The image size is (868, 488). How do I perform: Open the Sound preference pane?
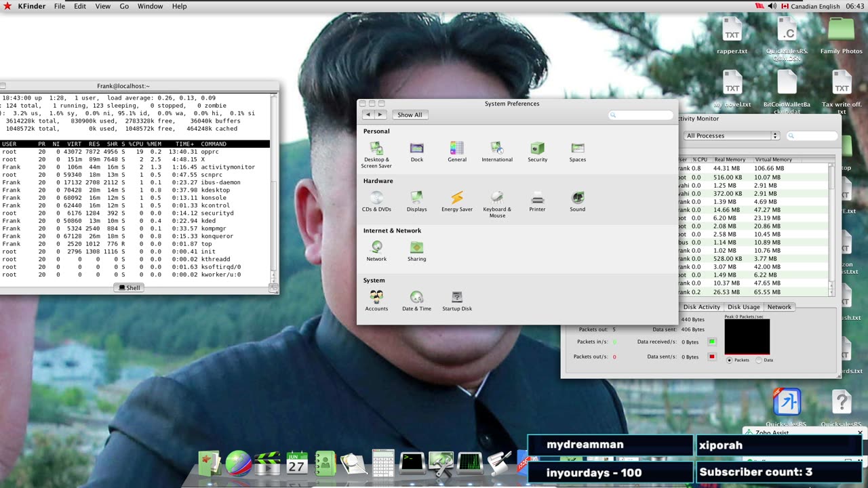[x=578, y=201]
